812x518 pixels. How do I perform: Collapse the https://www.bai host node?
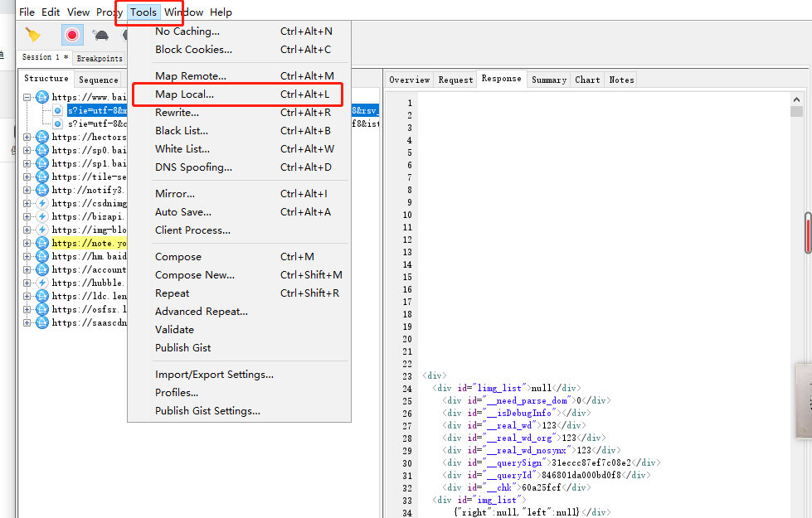tap(27, 97)
